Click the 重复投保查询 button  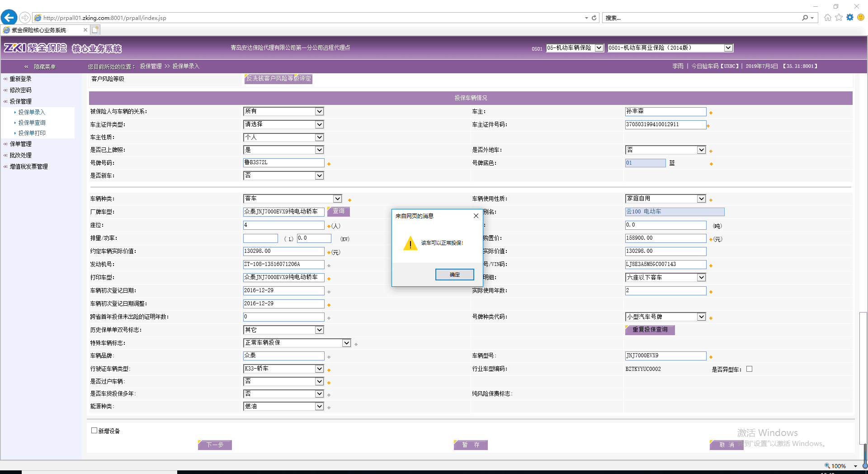650,330
